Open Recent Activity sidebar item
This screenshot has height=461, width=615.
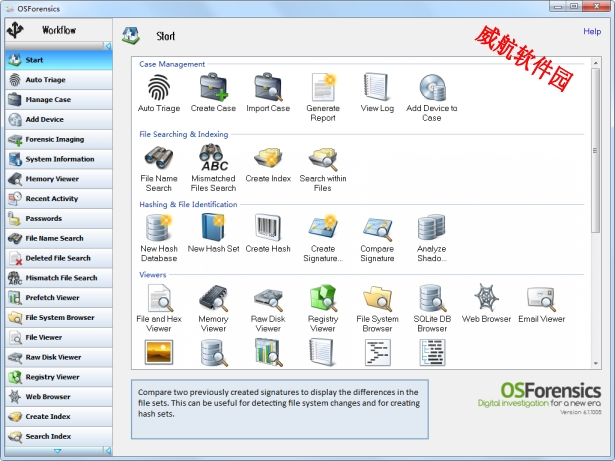click(x=59, y=199)
